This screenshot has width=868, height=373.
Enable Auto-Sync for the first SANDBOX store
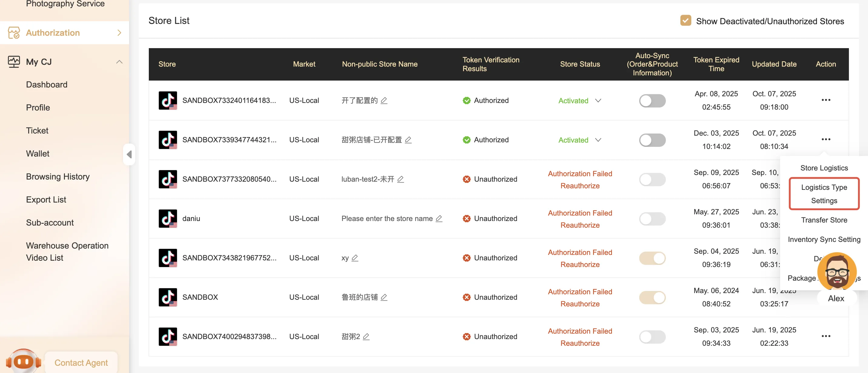pyautogui.click(x=652, y=101)
